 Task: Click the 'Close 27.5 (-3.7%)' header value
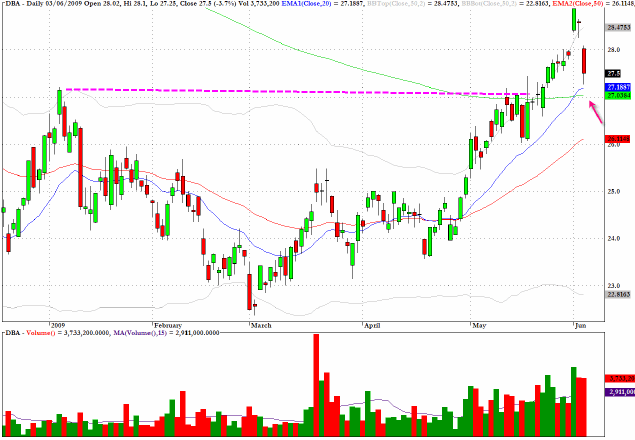click(209, 4)
